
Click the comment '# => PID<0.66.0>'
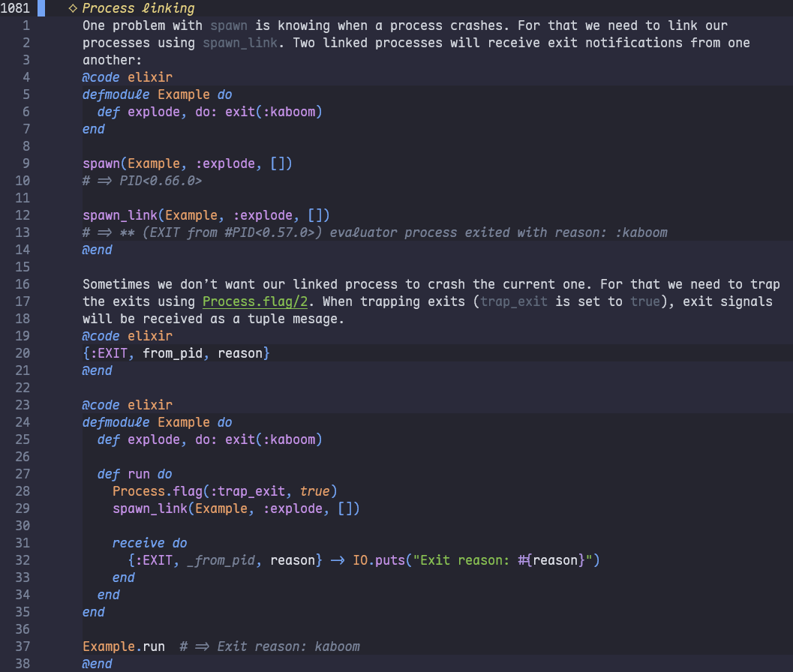pyautogui.click(x=142, y=181)
